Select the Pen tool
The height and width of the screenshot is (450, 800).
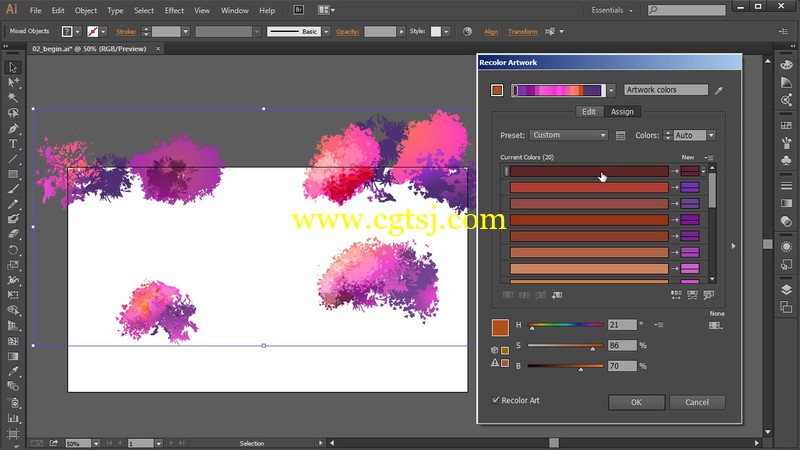[13, 129]
